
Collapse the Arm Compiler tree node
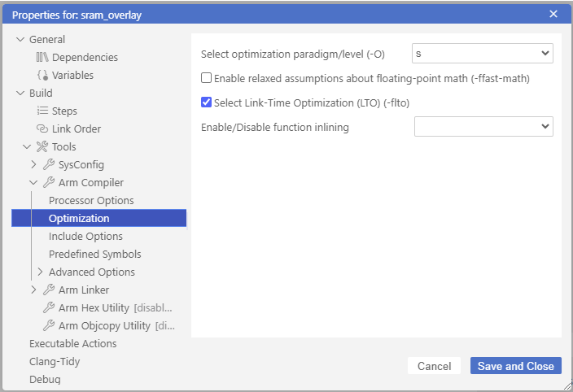[x=33, y=182]
